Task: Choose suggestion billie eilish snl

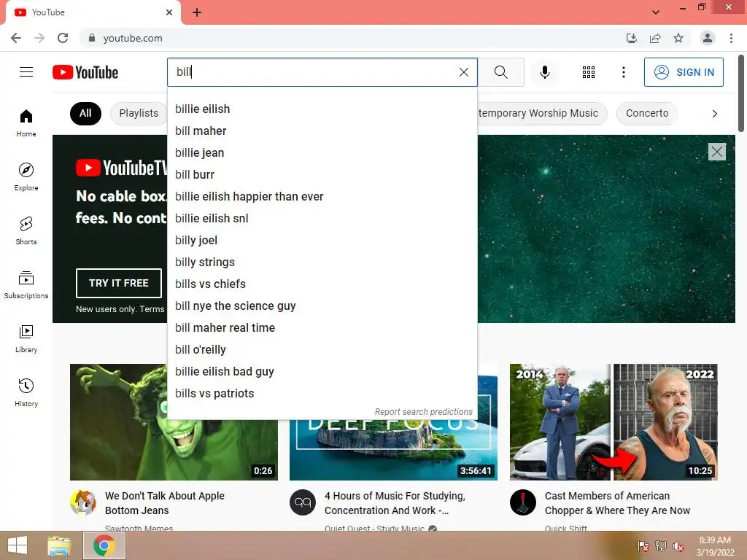Action: tap(322, 219)
